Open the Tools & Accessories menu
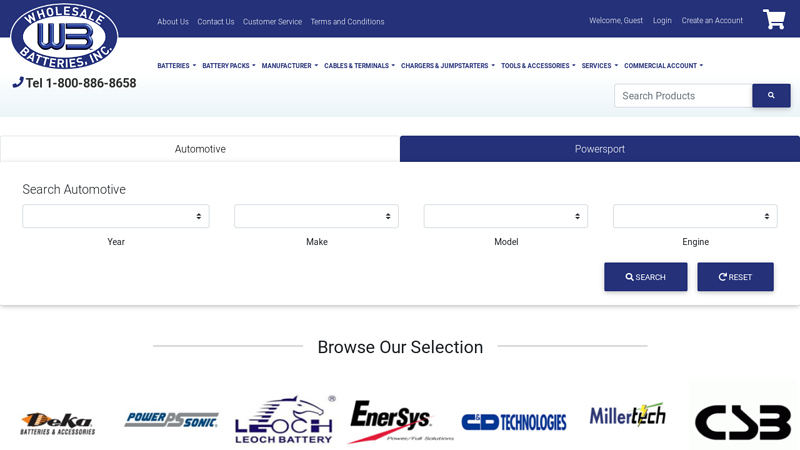This screenshot has width=800, height=450. tap(538, 66)
